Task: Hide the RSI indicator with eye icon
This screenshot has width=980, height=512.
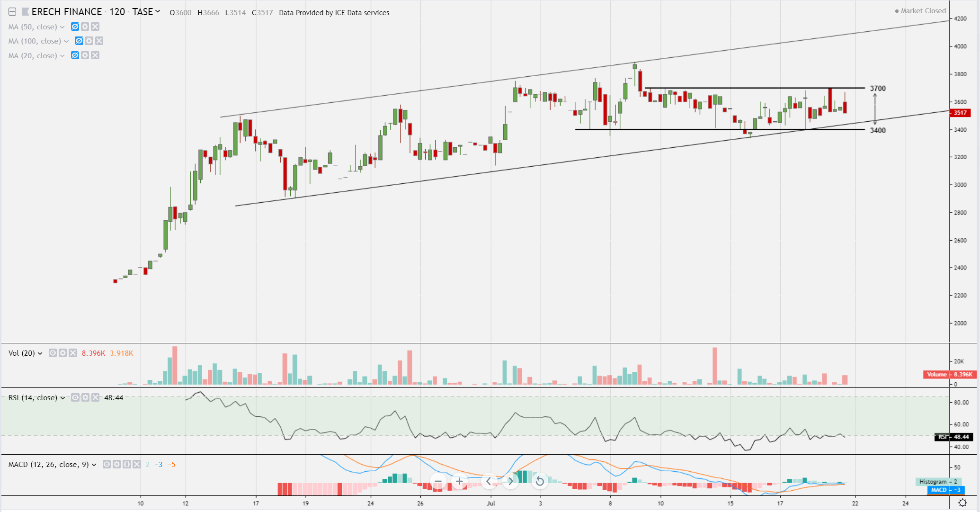Action: [75, 397]
